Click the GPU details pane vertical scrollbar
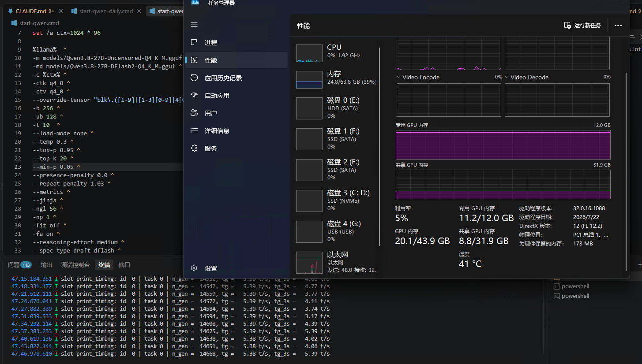 tap(626, 172)
